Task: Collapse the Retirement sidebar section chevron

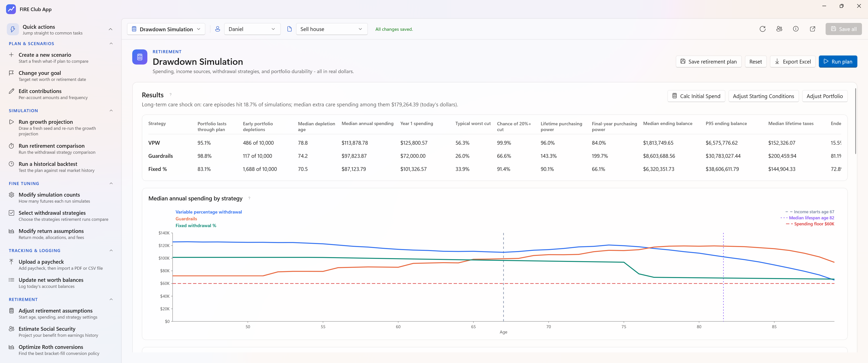Action: [111, 299]
